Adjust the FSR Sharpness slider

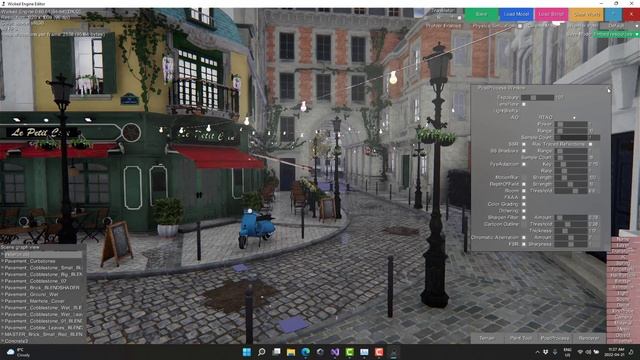coord(571,244)
